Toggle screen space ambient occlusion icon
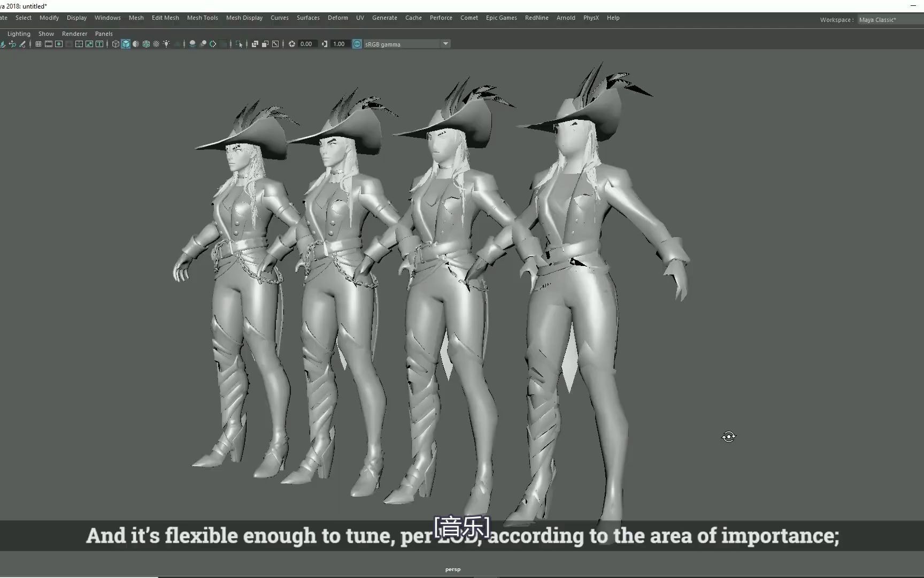Image resolution: width=924 pixels, height=578 pixels. tap(192, 44)
